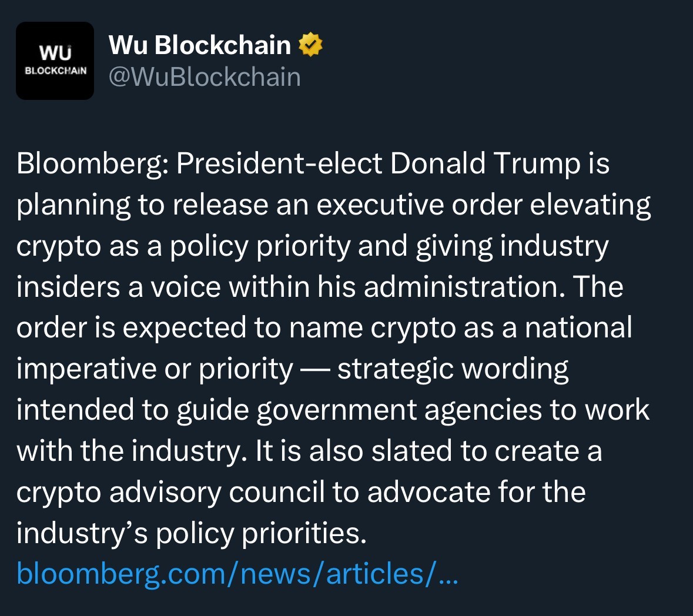Screen dimensions: 693x616
Task: Open the Wu Blockchain profile avatar
Action: pyautogui.click(x=55, y=61)
